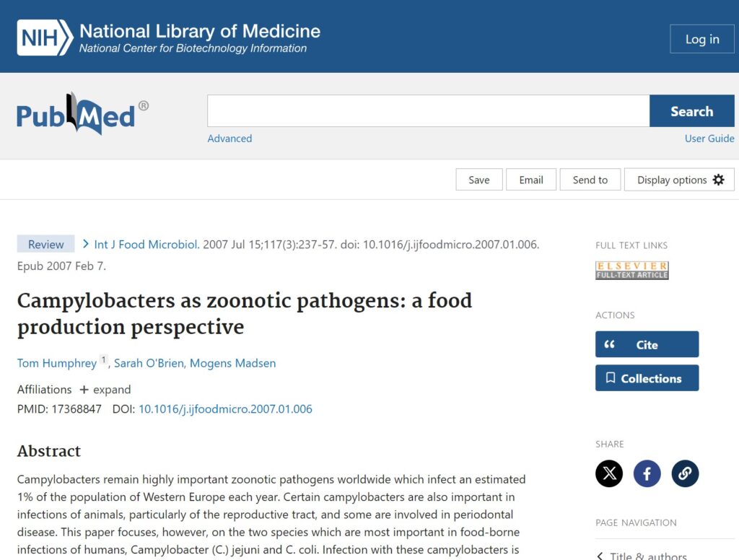The image size is (739, 560).
Task: Click the Save button
Action: 478,180
